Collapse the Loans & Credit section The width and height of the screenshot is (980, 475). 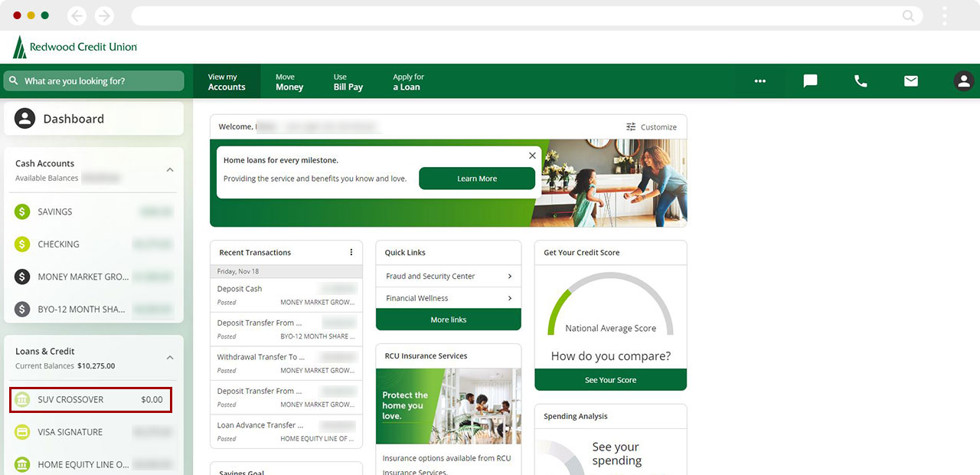click(x=170, y=358)
